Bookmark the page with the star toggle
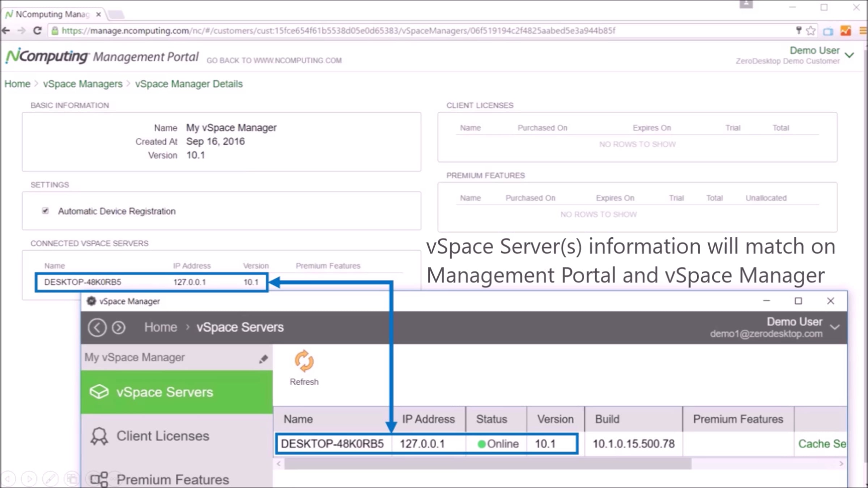 [x=810, y=31]
